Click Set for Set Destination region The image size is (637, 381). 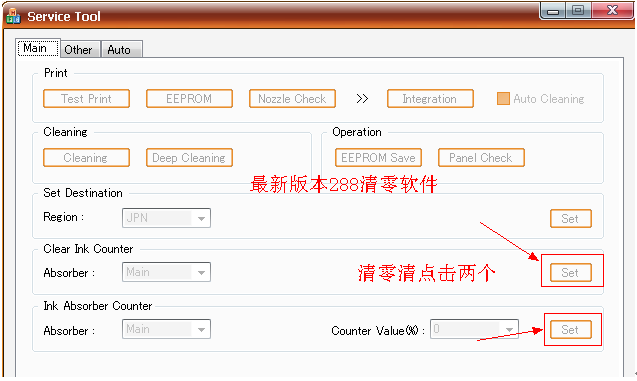[571, 219]
